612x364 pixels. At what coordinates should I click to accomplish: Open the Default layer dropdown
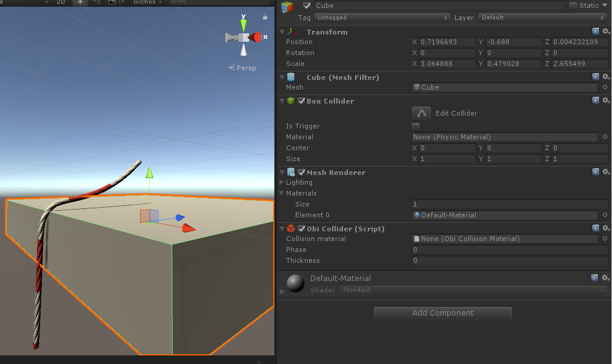[542, 18]
